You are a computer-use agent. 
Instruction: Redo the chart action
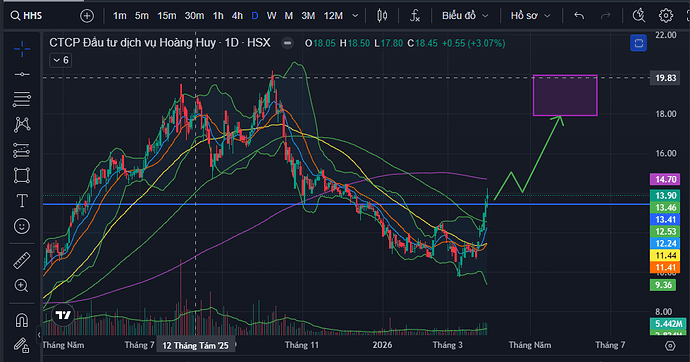(606, 16)
